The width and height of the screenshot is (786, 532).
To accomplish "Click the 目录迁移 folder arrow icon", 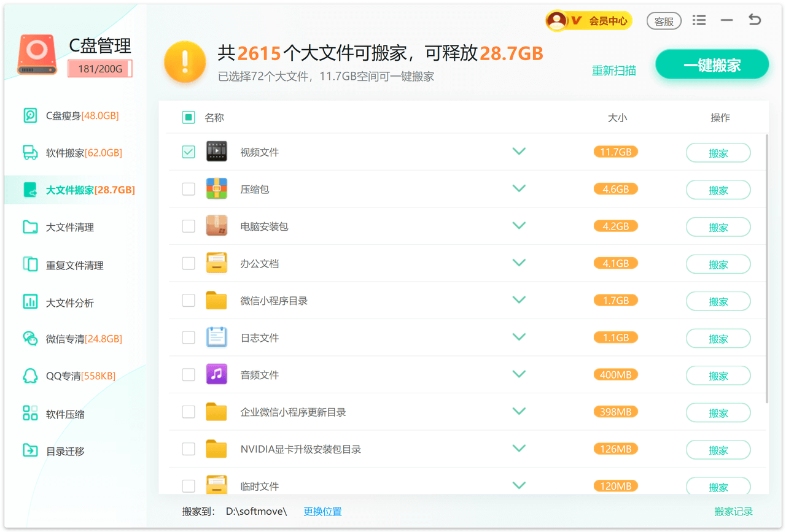I will [30, 451].
